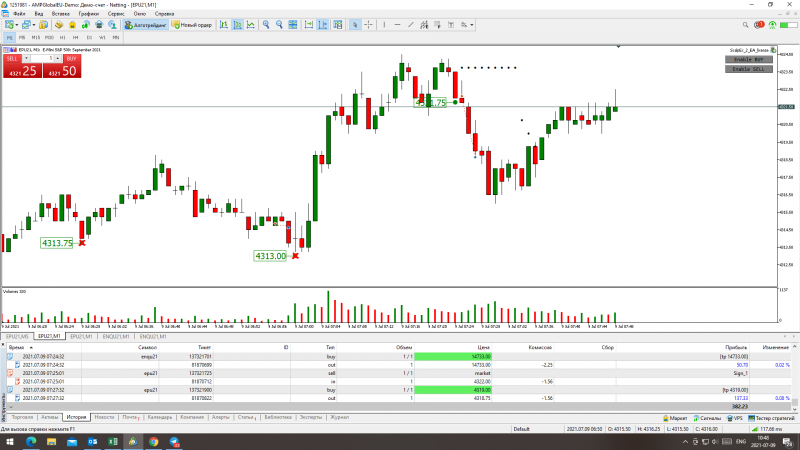
Task: Tile chart windows with grid icon
Action: tap(293, 24)
